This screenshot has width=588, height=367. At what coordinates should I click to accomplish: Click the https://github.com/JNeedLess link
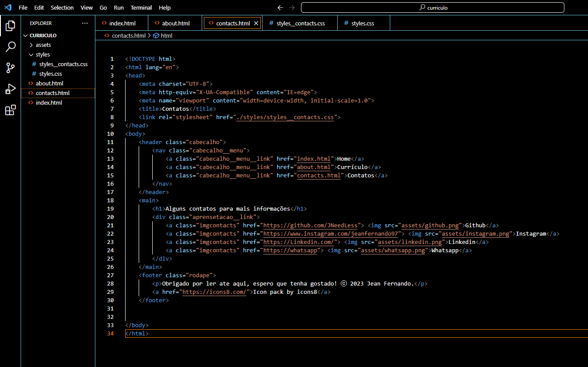coord(310,226)
